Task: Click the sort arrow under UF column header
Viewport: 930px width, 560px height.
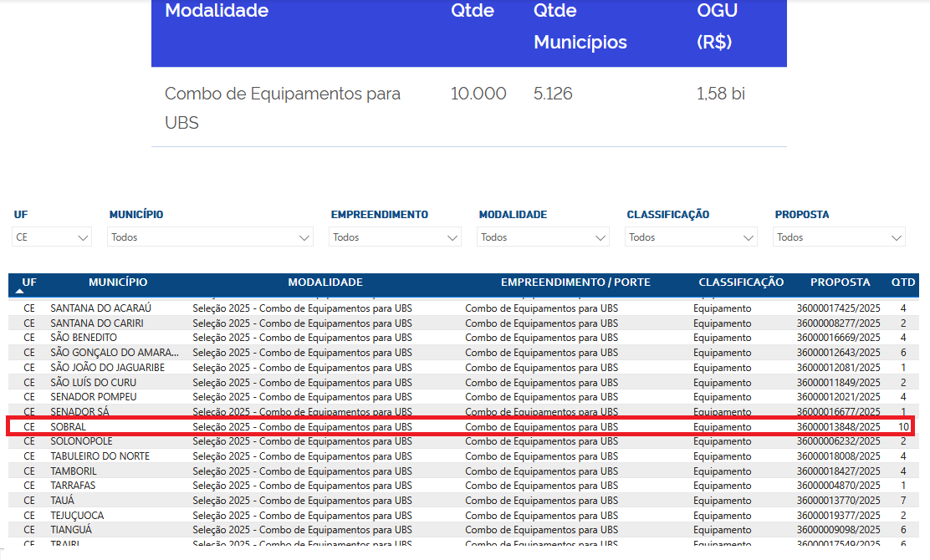Action: click(19, 291)
